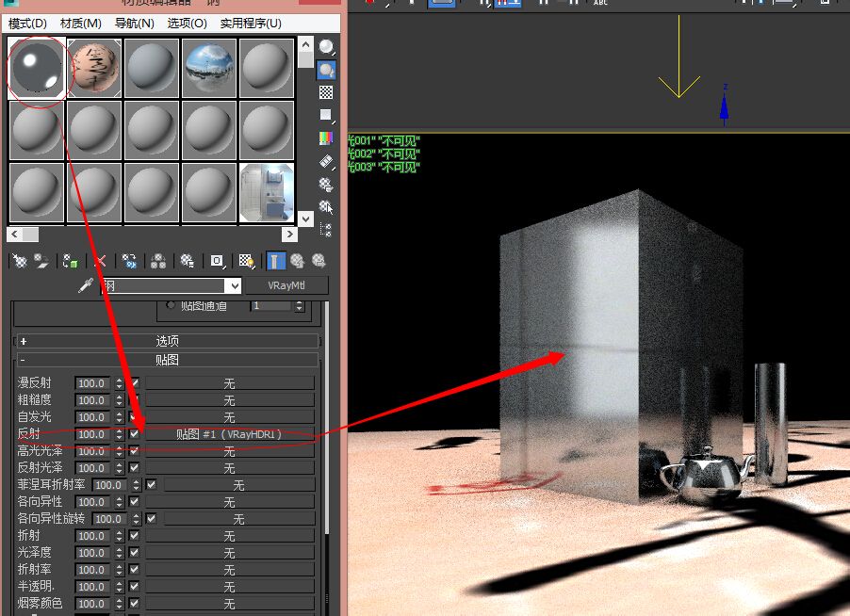Open the 实用程序(U) menu
This screenshot has width=850, height=616.
point(251,24)
